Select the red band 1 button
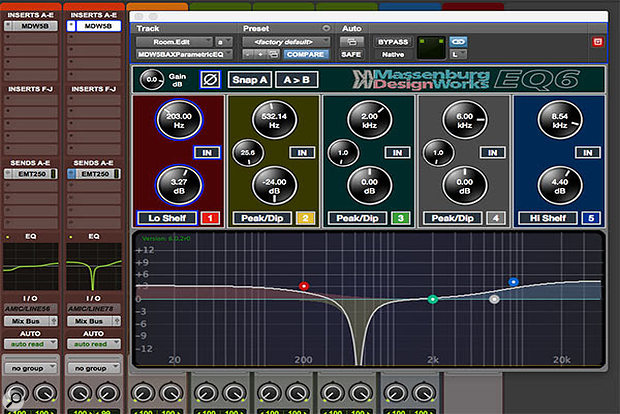Image resolution: width=620 pixels, height=414 pixels. pyautogui.click(x=210, y=218)
